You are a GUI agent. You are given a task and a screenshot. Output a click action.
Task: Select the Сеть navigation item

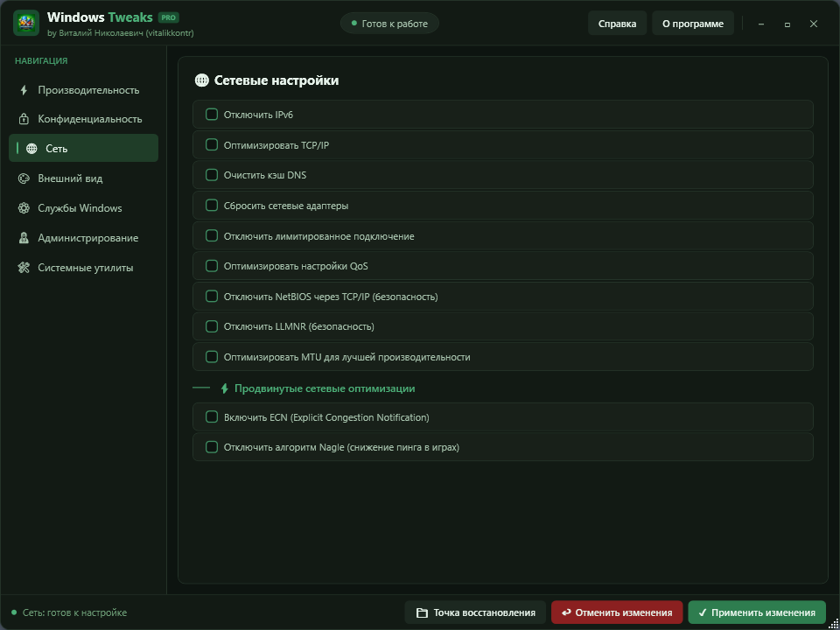pyautogui.click(x=84, y=149)
